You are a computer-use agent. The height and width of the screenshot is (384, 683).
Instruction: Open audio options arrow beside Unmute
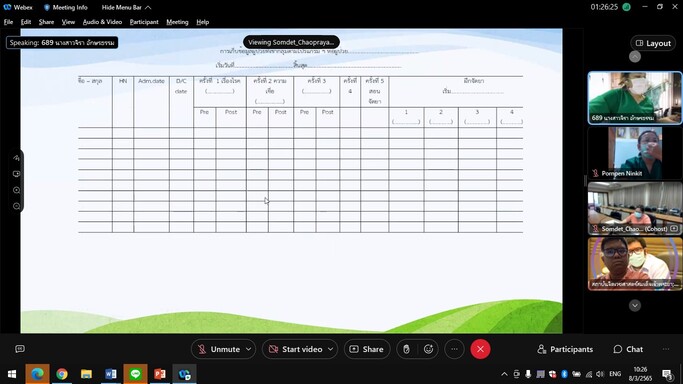pos(249,349)
